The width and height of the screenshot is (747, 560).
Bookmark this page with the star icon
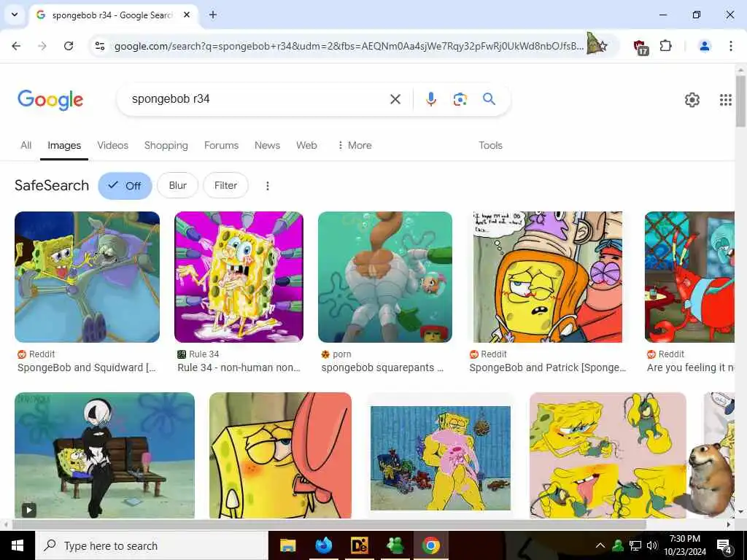pos(603,46)
